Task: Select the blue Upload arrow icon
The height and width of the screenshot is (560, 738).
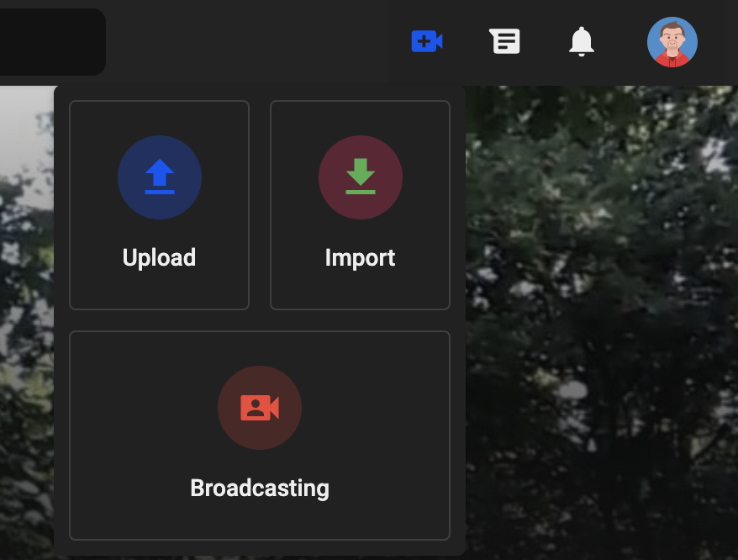Action: click(159, 177)
